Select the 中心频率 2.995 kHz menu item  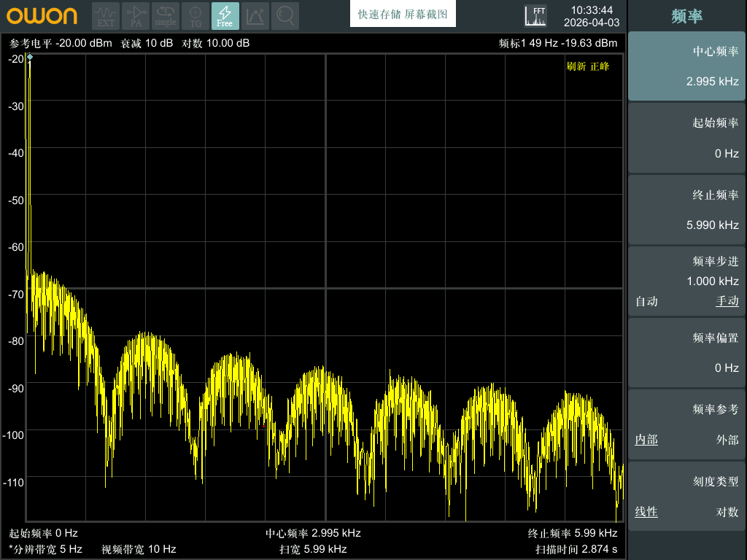tap(686, 66)
